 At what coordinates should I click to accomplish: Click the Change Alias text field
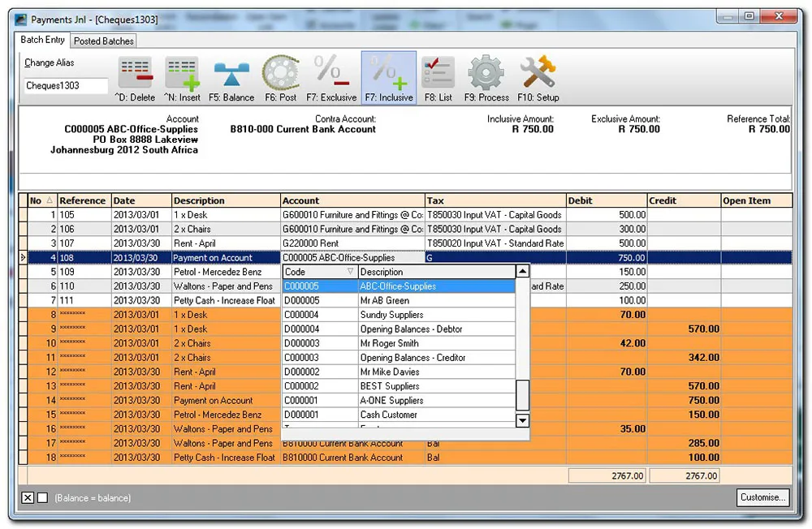click(x=65, y=86)
